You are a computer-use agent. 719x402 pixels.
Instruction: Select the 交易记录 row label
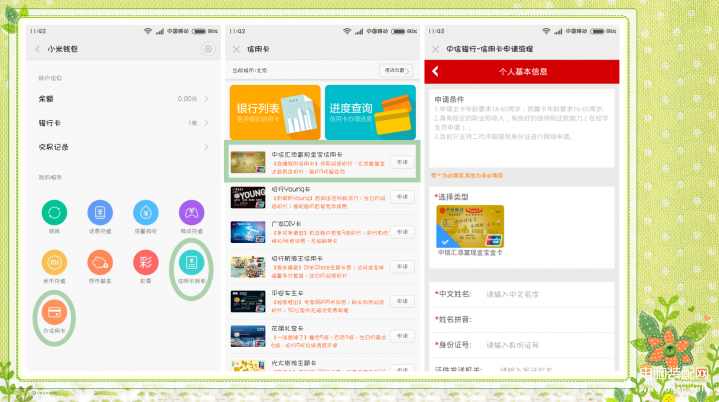[x=53, y=147]
